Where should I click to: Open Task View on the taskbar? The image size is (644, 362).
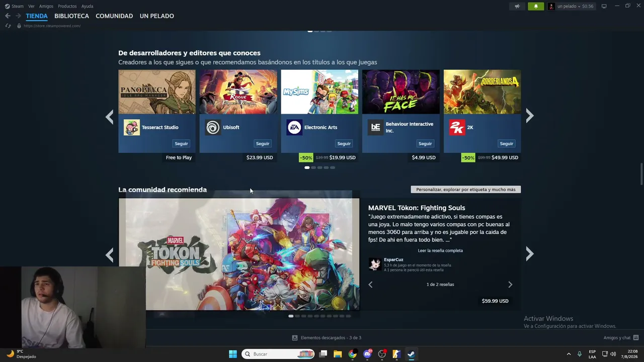(323, 354)
